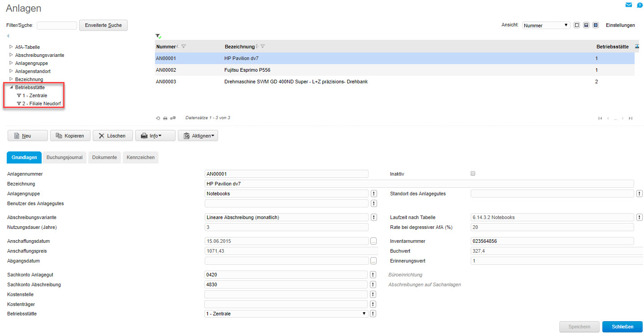Open the Anschaffungsdatum date picker
The width and height of the screenshot is (644, 336).
click(373, 241)
